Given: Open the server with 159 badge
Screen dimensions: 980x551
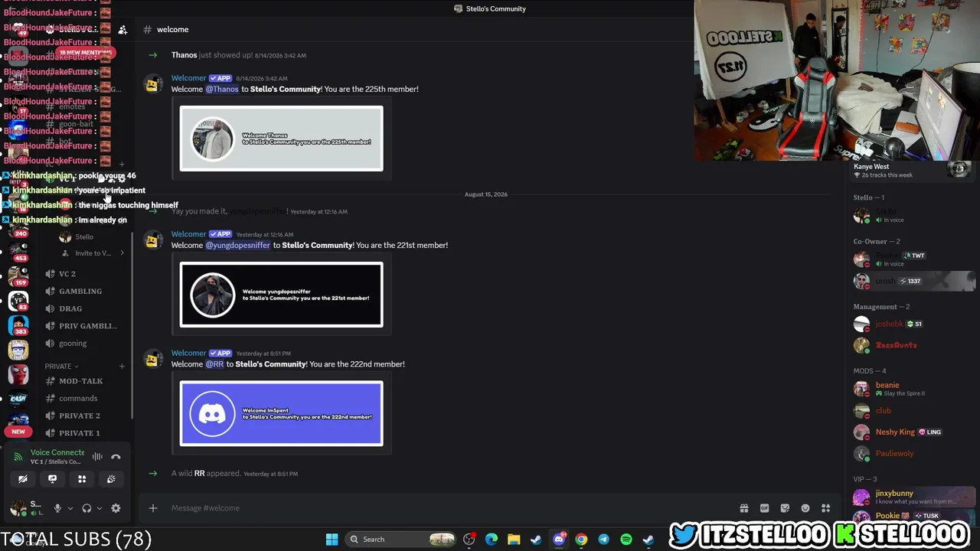Looking at the screenshot, I should click(x=18, y=275).
